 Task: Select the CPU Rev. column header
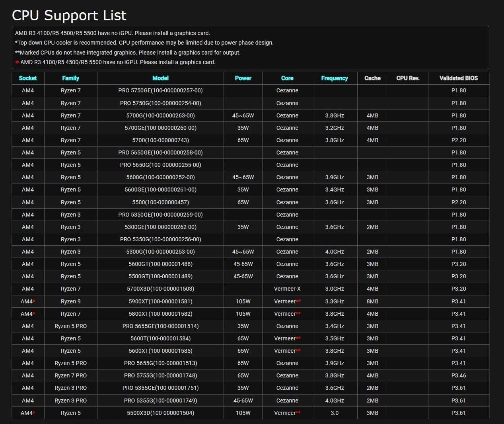(408, 78)
